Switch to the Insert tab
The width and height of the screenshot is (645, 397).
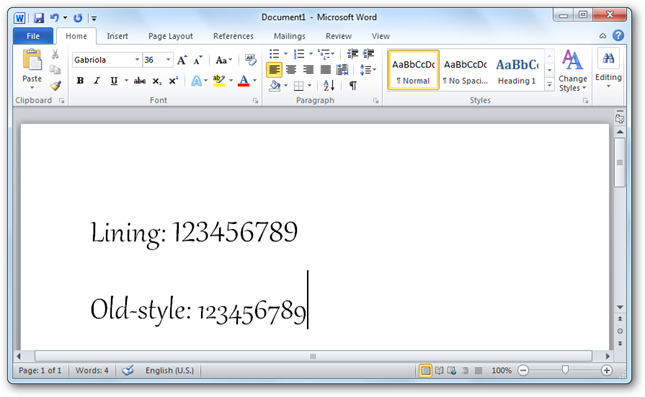(x=117, y=36)
